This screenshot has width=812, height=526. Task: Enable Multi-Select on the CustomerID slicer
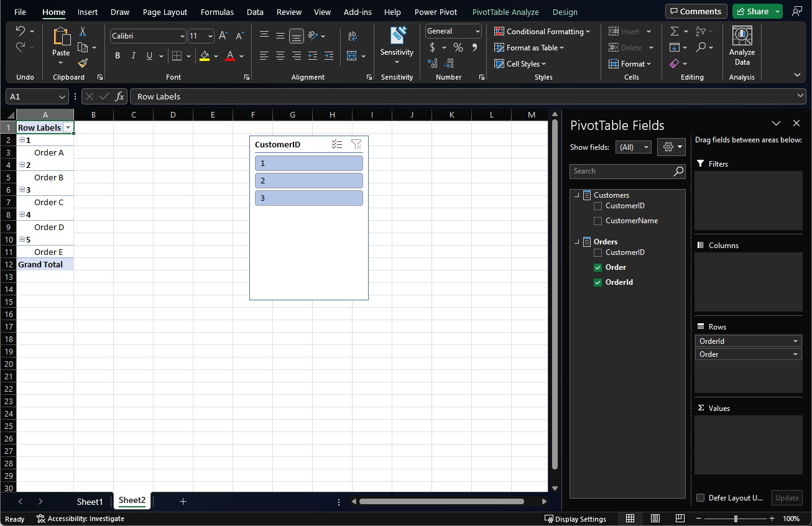pos(337,144)
